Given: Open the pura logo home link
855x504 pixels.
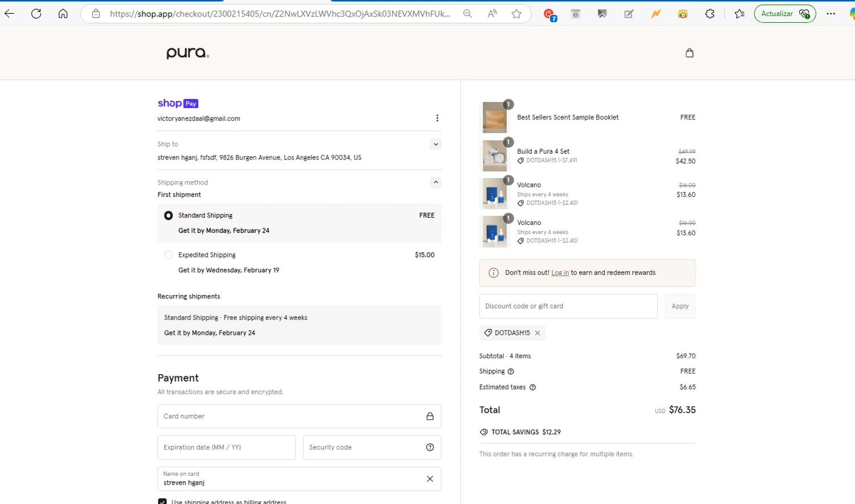Looking at the screenshot, I should pos(188,53).
